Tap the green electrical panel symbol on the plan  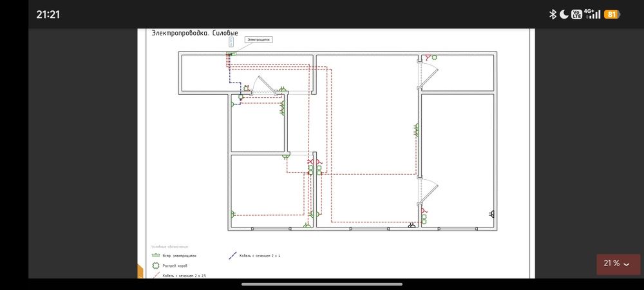[x=232, y=53]
